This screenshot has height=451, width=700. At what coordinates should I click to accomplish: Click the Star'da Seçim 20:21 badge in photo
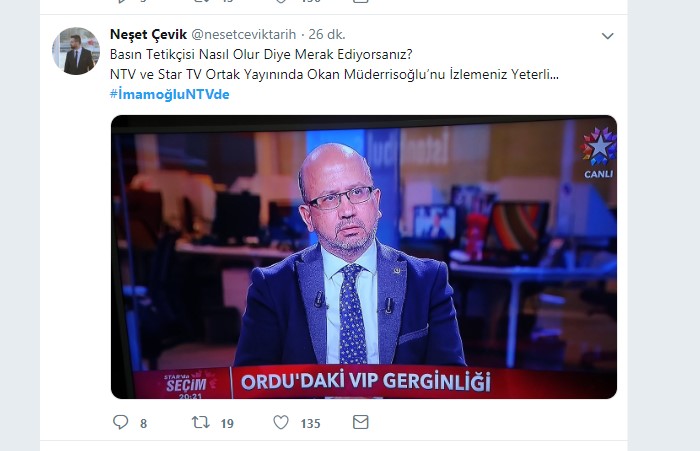188,385
